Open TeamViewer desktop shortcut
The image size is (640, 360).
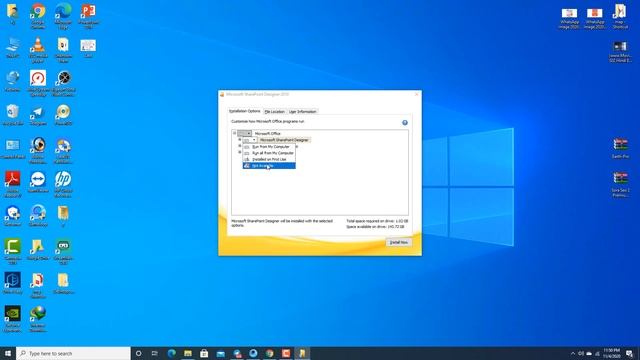38,182
